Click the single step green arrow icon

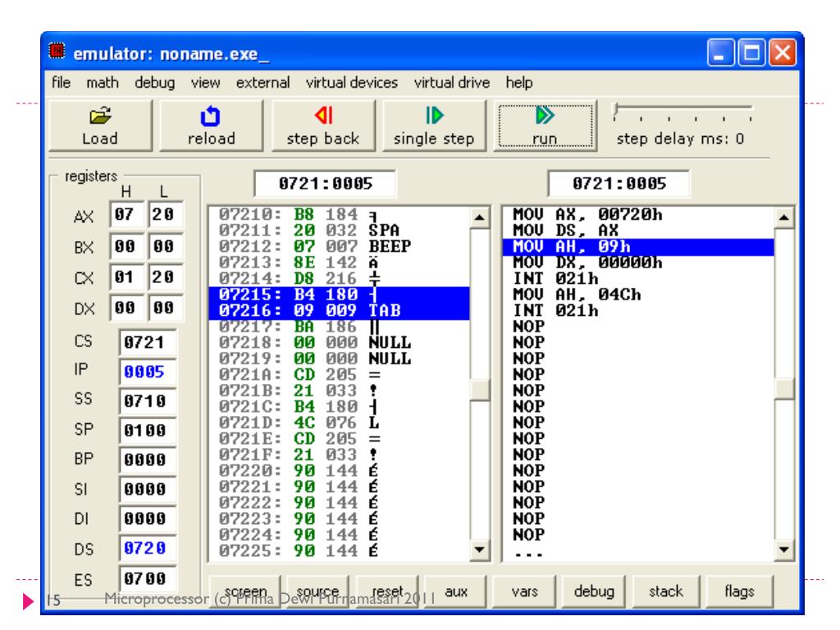tap(435, 115)
